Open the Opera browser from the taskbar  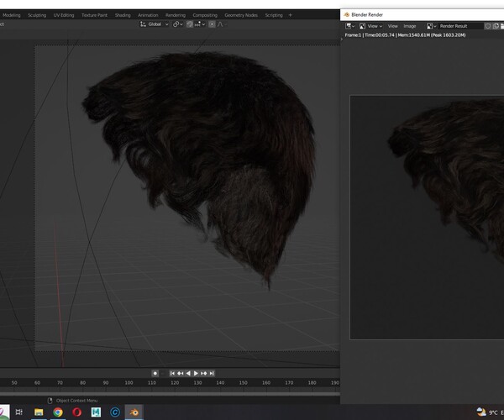point(76,412)
